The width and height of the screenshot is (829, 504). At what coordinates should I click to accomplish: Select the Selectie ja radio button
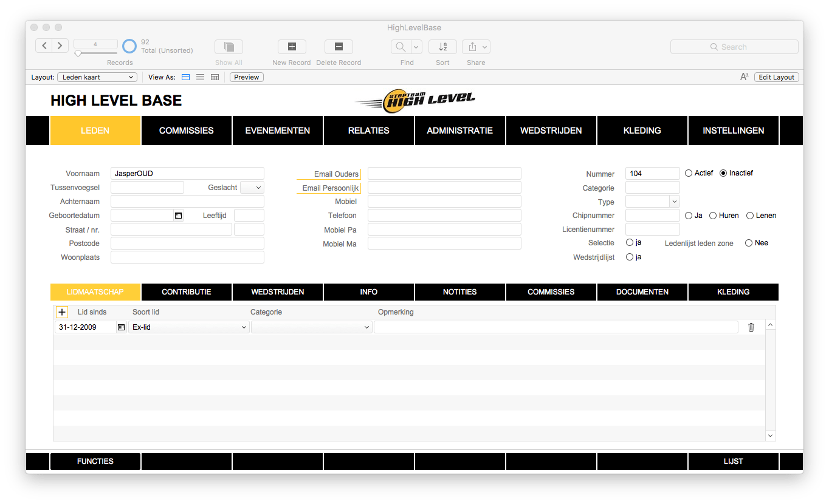pyautogui.click(x=630, y=243)
